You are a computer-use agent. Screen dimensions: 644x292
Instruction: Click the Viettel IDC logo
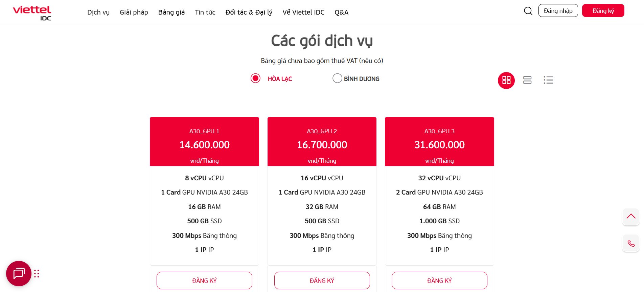(x=32, y=13)
